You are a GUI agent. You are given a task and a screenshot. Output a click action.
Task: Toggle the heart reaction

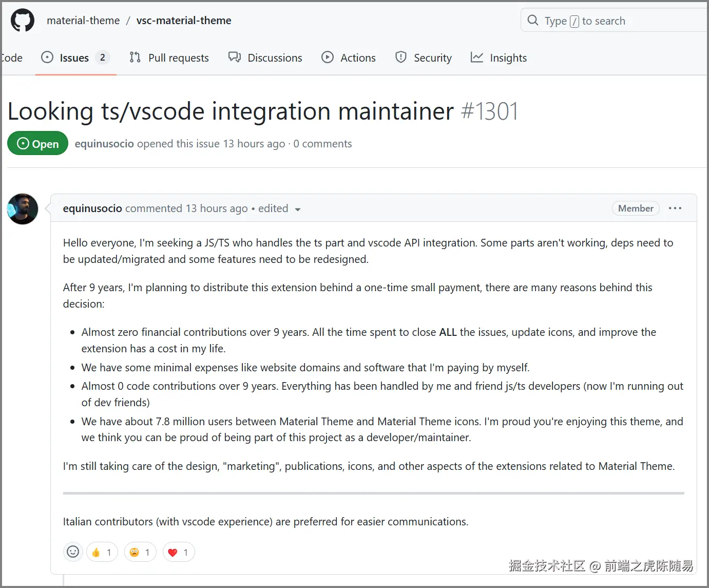179,552
